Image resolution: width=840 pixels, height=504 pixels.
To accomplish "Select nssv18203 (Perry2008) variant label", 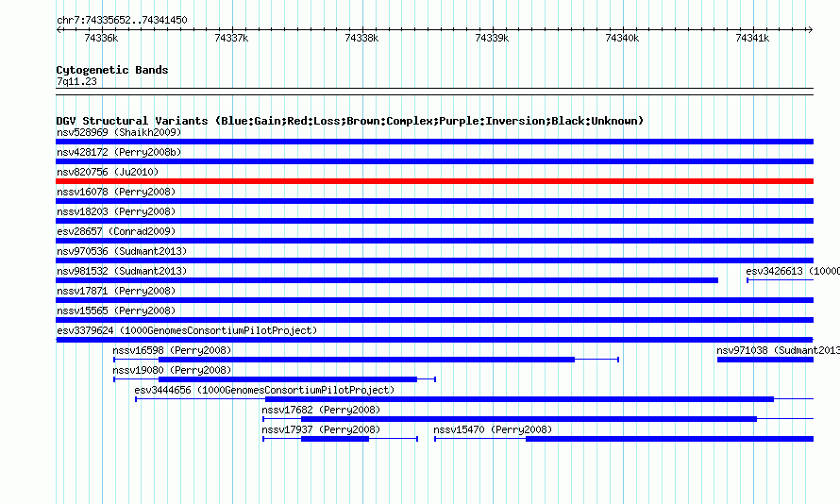I will pyautogui.click(x=116, y=211).
